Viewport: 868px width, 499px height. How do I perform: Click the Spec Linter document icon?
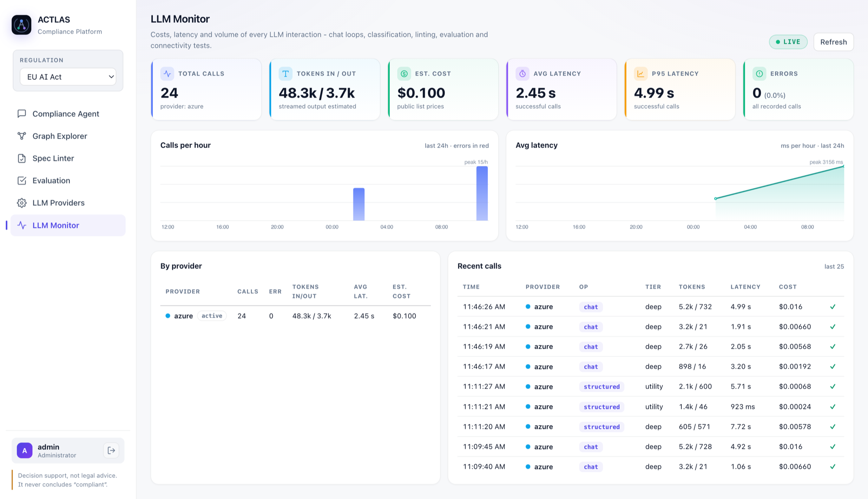pos(22,158)
